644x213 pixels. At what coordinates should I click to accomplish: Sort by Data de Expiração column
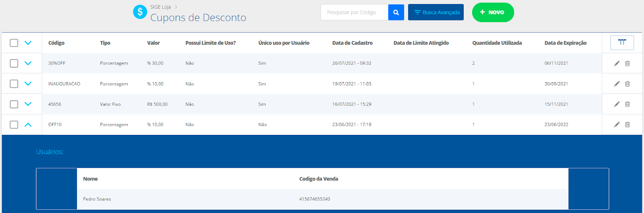point(566,43)
